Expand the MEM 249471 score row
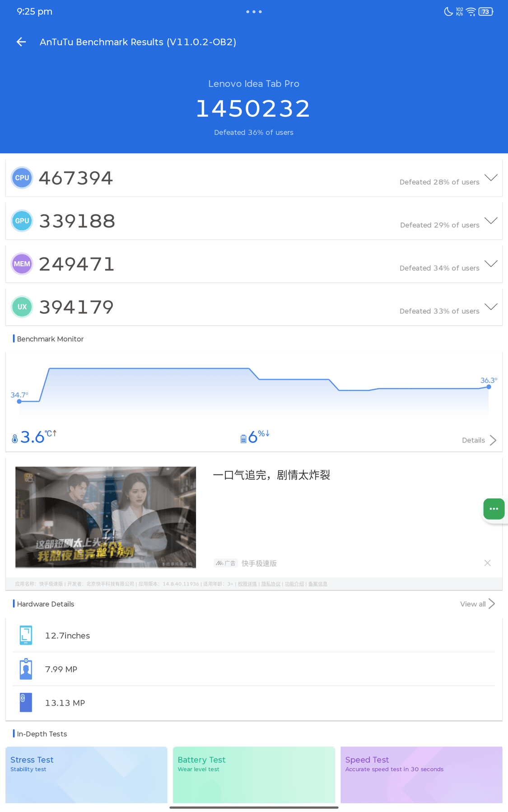This screenshot has width=508, height=812. tap(491, 263)
